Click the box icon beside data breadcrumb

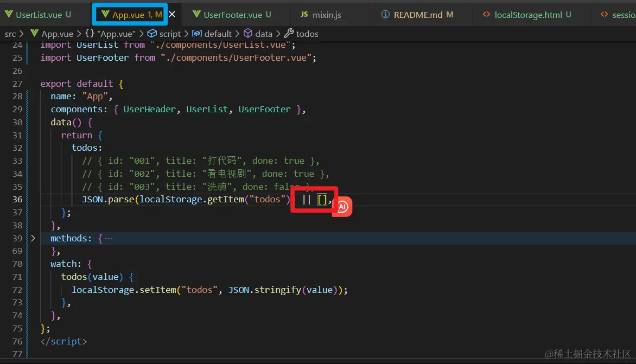pyautogui.click(x=248, y=34)
